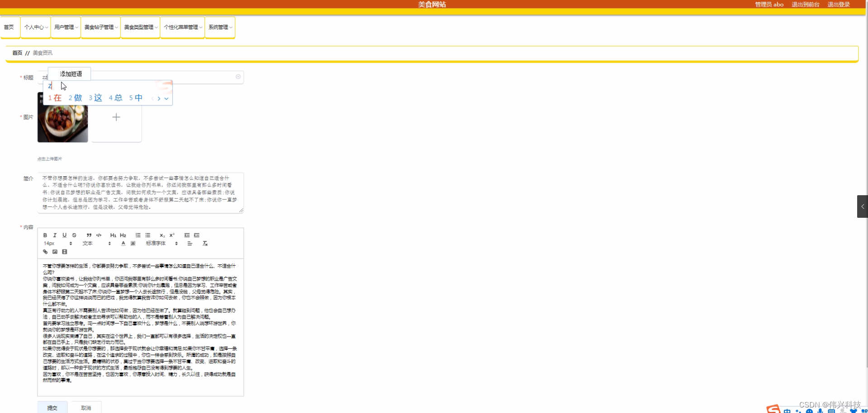Insert a blockquote in the content editor
The image size is (868, 413).
pyautogui.click(x=89, y=235)
